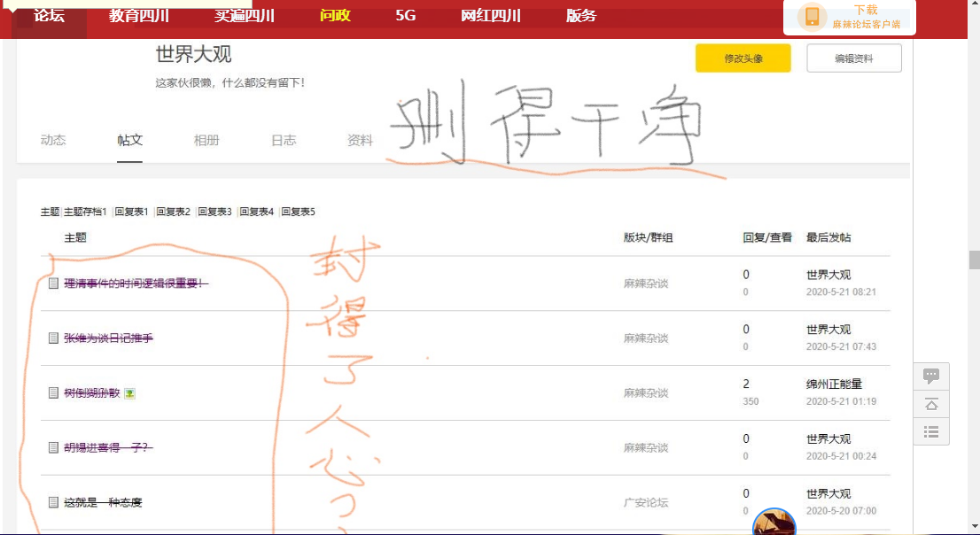Select the 主题存档1 sub-tab

click(x=85, y=212)
